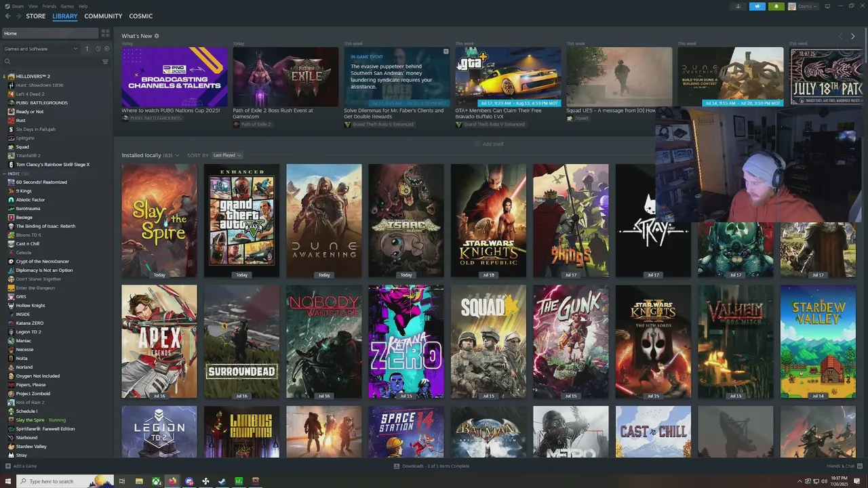Open advanced filters icon next to search
Viewport: 868px width, 488px height.
coord(105,62)
